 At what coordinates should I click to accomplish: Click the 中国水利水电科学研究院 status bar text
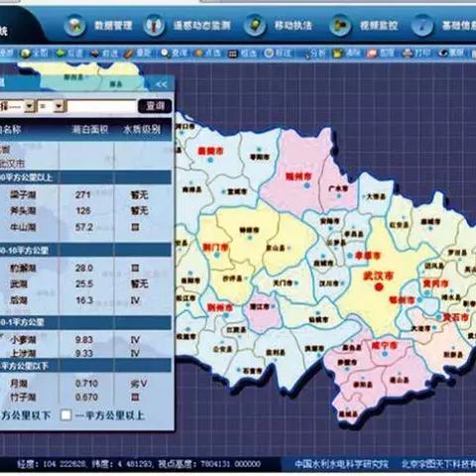(x=341, y=464)
